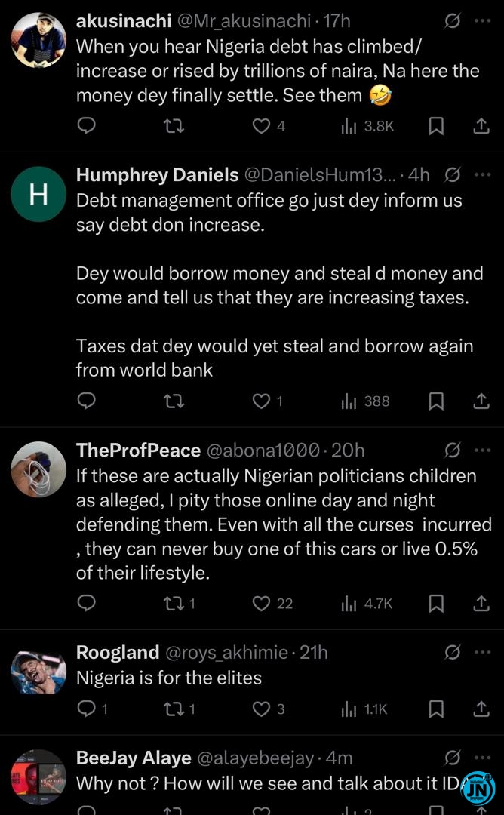
Task: Bookmark akusinachi's tweet
Action: click(x=436, y=126)
